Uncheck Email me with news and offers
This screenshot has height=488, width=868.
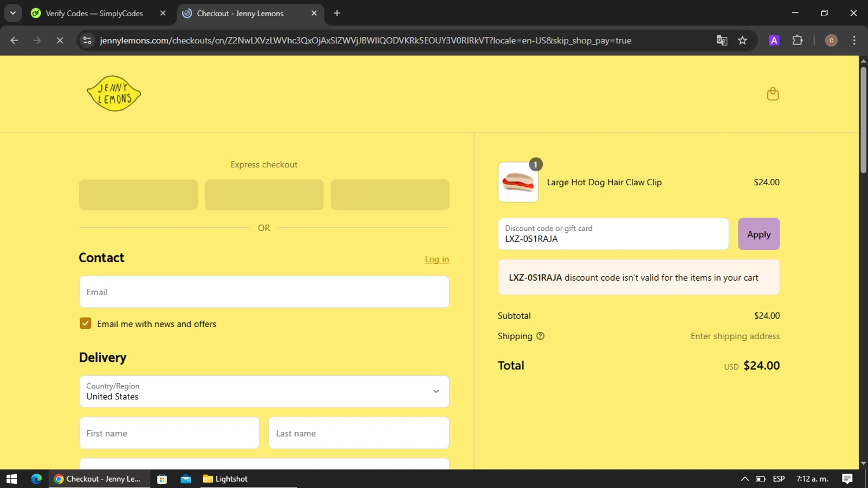coord(86,324)
